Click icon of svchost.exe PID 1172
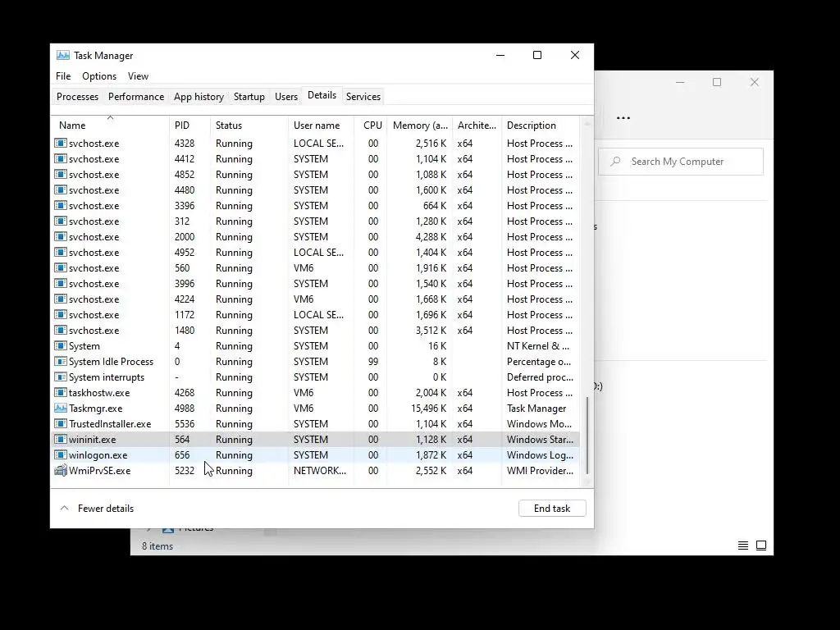This screenshot has height=630, width=840. [x=61, y=314]
